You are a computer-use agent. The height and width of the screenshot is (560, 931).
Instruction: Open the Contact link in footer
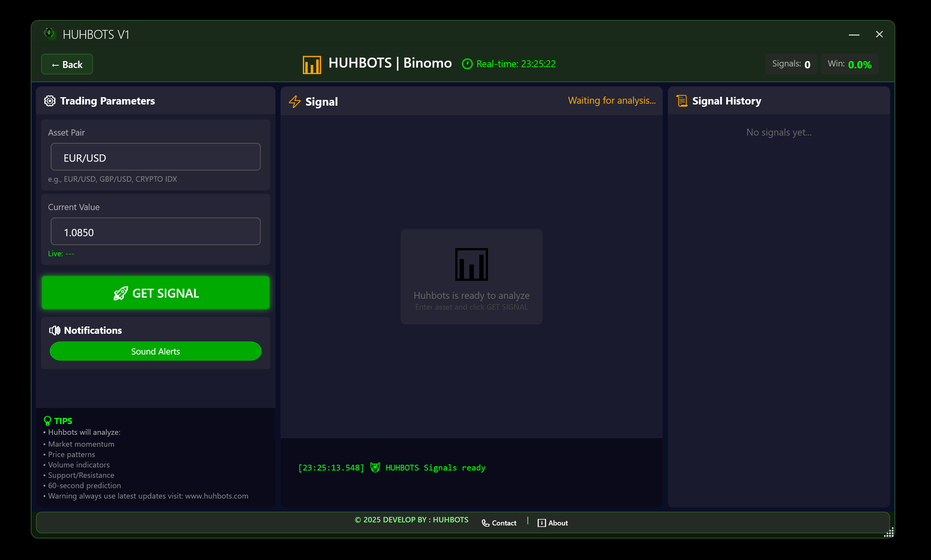499,523
